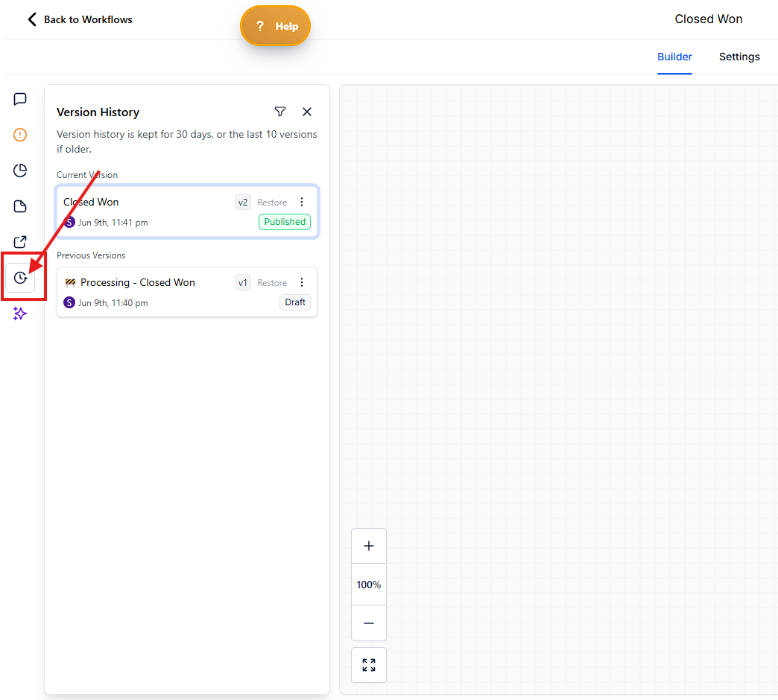Click the Draft status badge
This screenshot has width=778, height=700.
pyautogui.click(x=295, y=302)
